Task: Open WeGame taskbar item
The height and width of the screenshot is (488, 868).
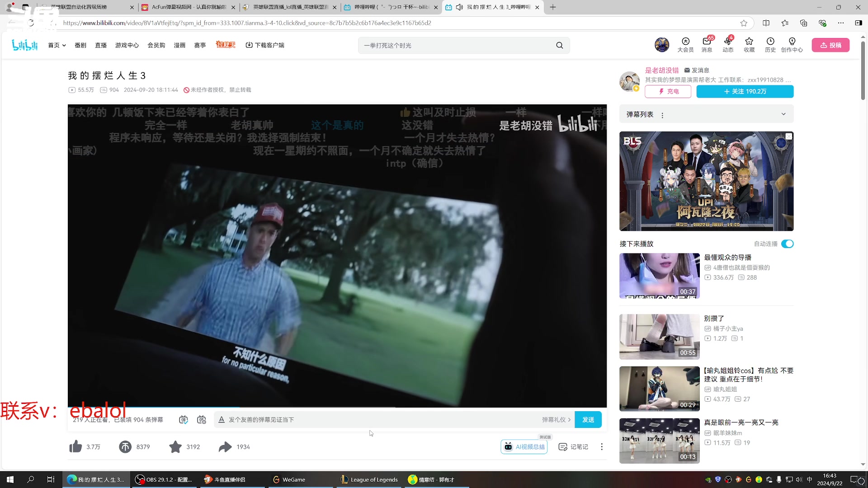Action: 302,479
